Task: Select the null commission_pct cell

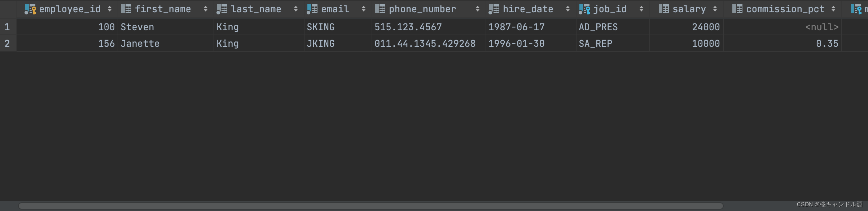Action: (821, 27)
